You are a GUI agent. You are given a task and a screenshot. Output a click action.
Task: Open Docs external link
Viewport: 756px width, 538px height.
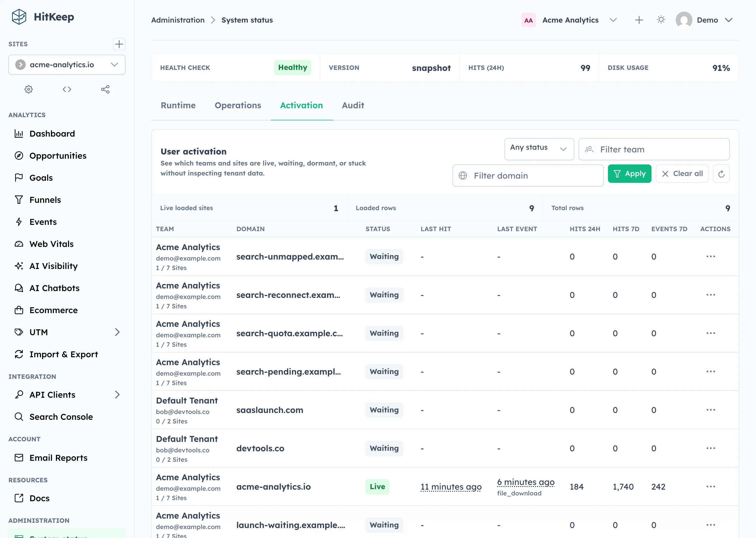(67, 498)
